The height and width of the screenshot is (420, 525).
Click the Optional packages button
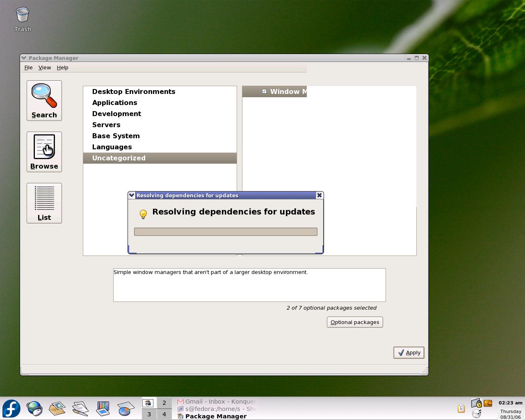tap(355, 322)
